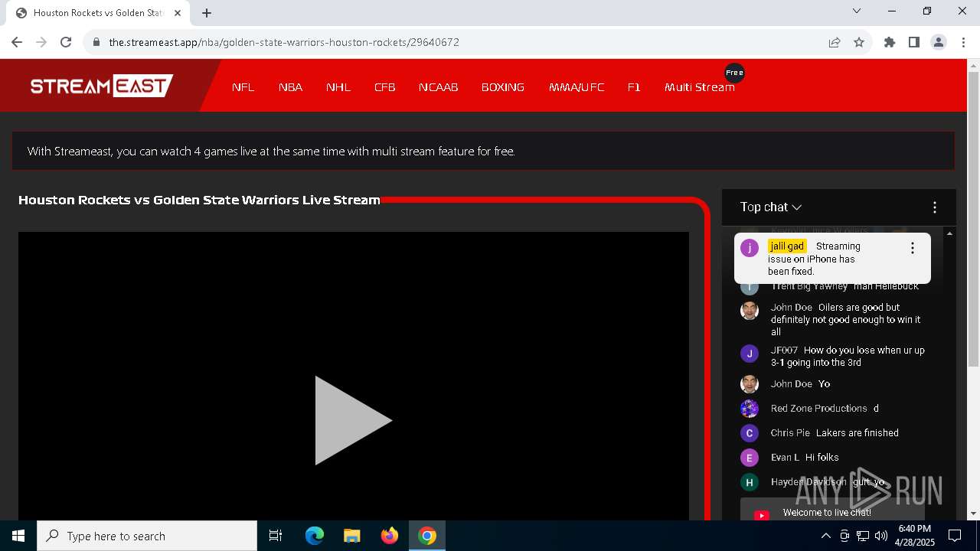Open Chrome profile menu

point(939,42)
